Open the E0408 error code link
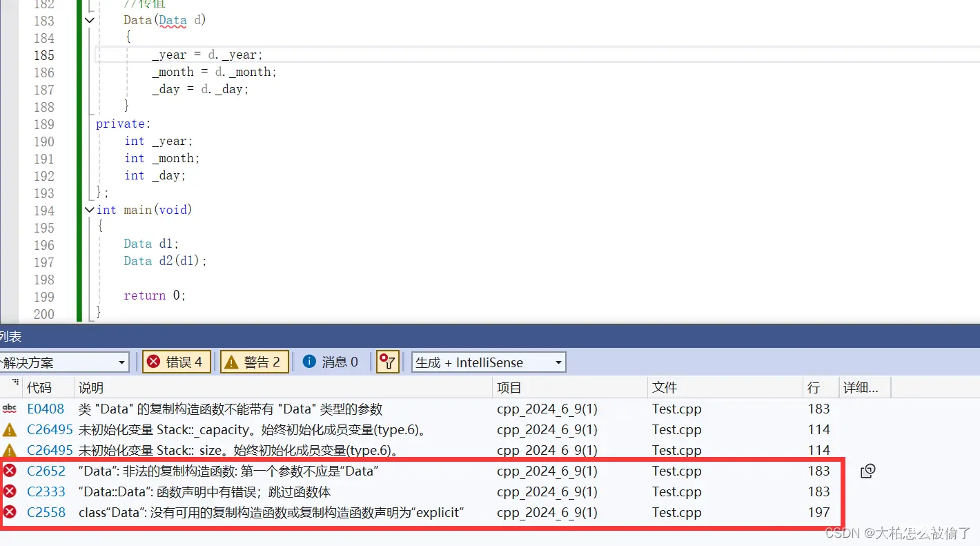The height and width of the screenshot is (546, 980). tap(46, 409)
